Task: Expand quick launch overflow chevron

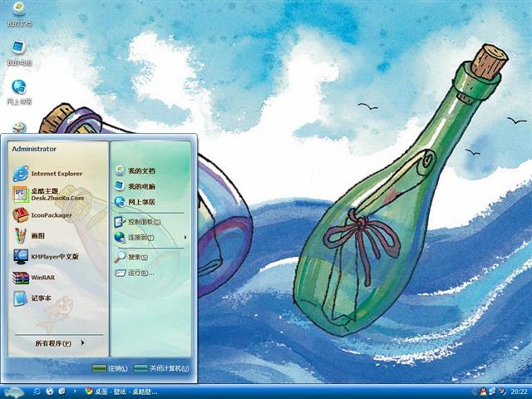Action: tap(75, 392)
